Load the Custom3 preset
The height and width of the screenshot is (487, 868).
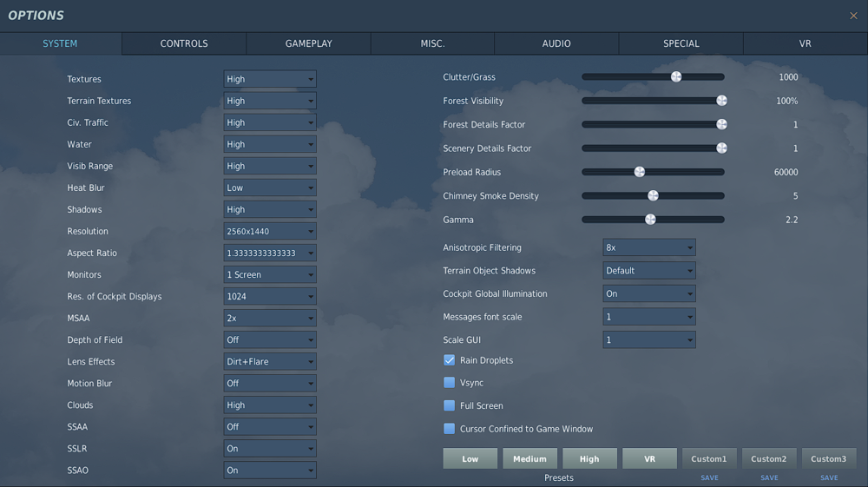coord(829,458)
